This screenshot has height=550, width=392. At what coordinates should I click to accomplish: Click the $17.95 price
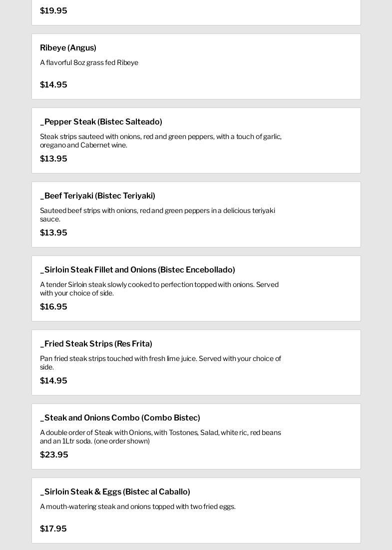coord(53,529)
